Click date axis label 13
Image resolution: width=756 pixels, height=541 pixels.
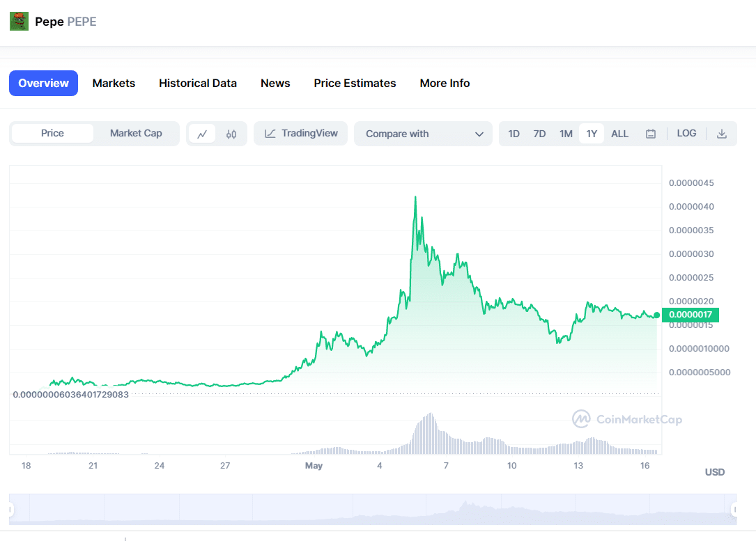[x=578, y=465]
